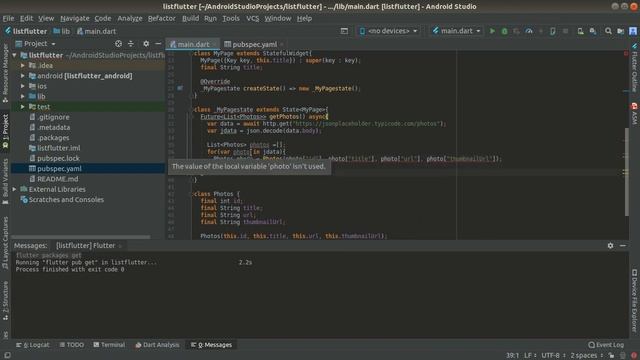
Task: Toggle the 1: Project side panel
Action: (5, 131)
